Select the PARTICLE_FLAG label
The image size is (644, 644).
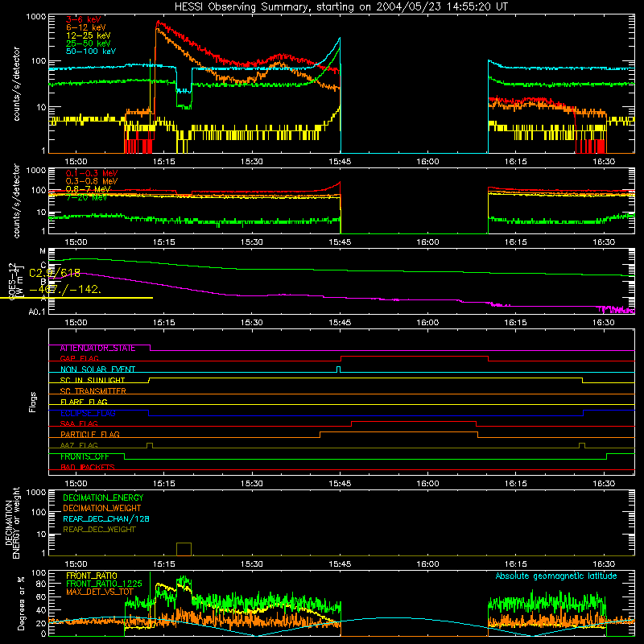click(x=90, y=435)
